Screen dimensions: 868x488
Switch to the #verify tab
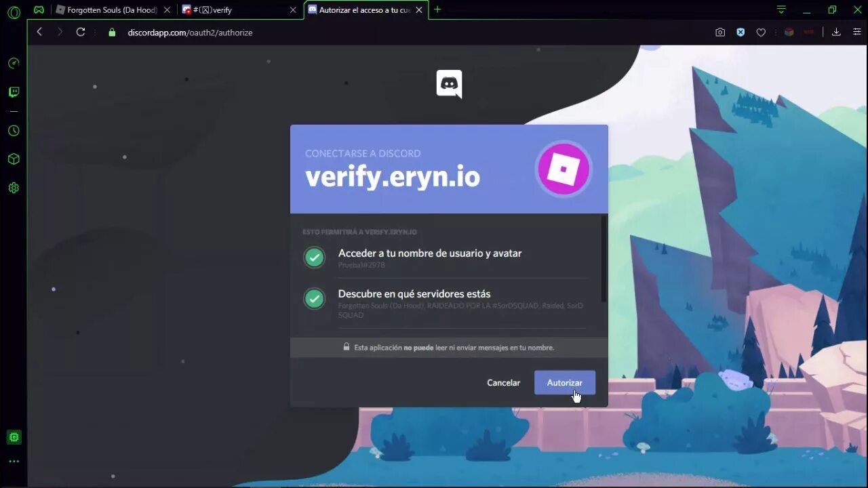coord(237,10)
